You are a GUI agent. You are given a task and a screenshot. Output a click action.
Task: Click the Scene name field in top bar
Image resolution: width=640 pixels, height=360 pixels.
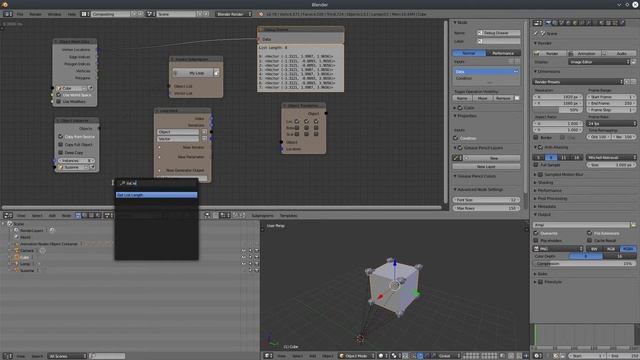tap(176, 14)
